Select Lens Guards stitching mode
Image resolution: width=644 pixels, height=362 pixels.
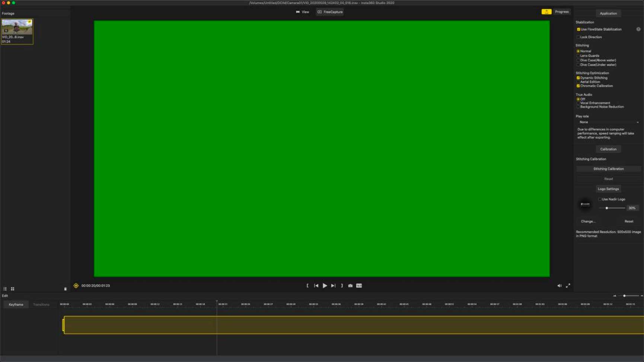point(578,56)
